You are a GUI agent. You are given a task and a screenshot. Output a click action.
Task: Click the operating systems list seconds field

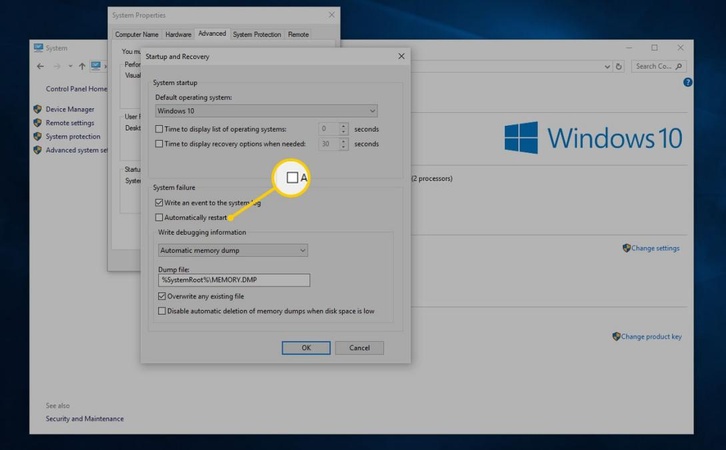click(x=329, y=129)
